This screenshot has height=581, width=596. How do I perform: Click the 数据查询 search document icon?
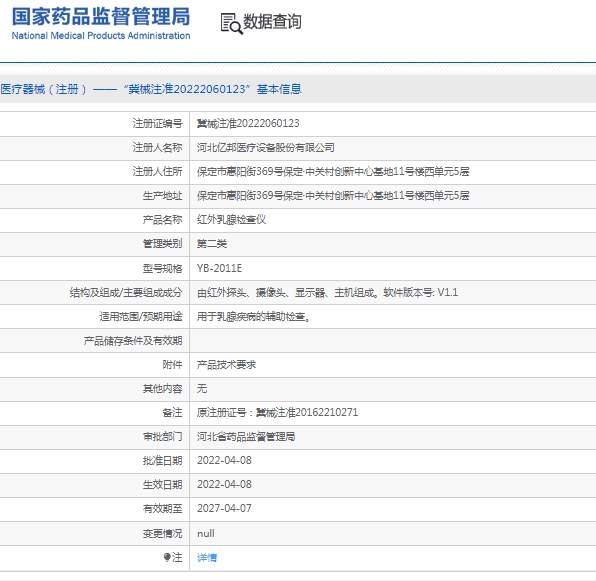[x=231, y=24]
